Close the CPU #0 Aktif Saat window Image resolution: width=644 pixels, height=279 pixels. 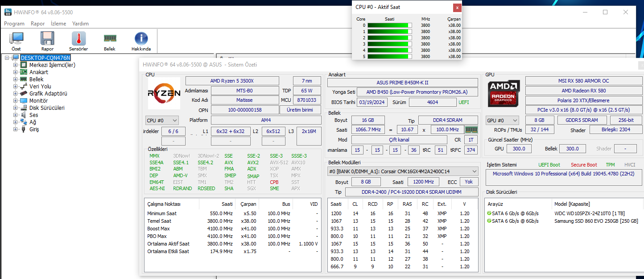(456, 7)
